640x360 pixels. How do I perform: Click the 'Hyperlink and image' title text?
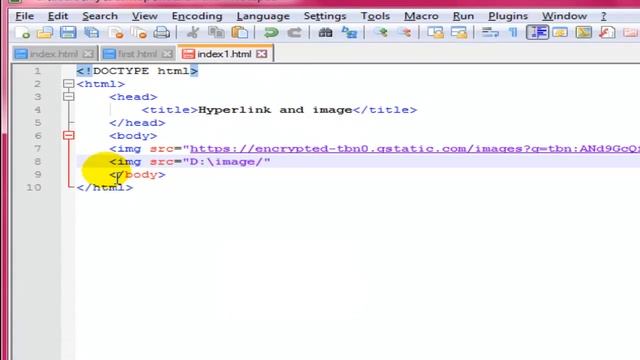(x=275, y=110)
